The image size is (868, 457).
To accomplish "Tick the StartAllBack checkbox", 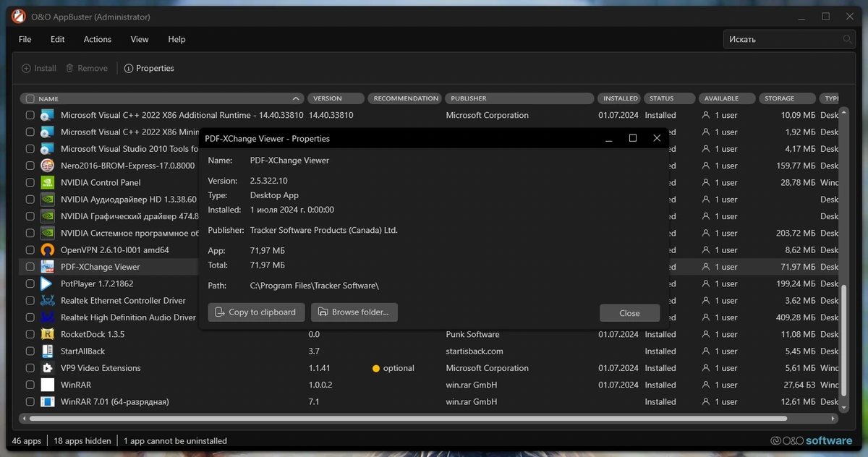I will point(30,351).
